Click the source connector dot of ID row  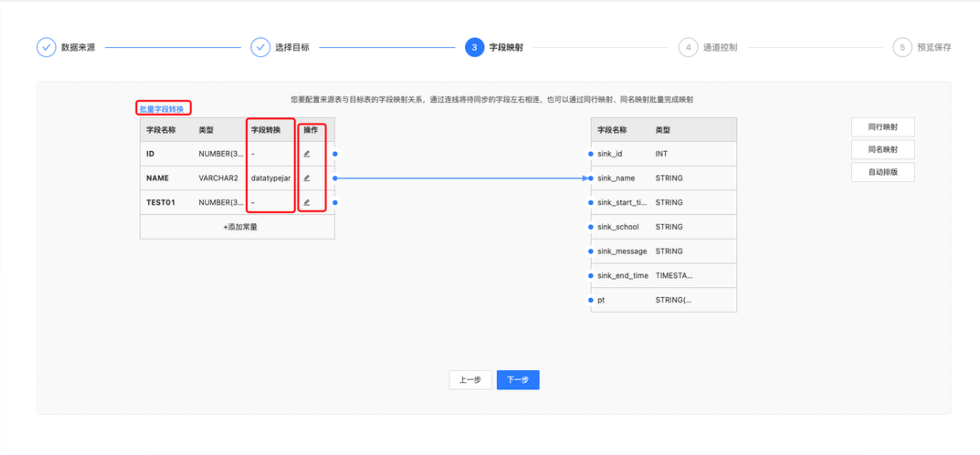335,154
